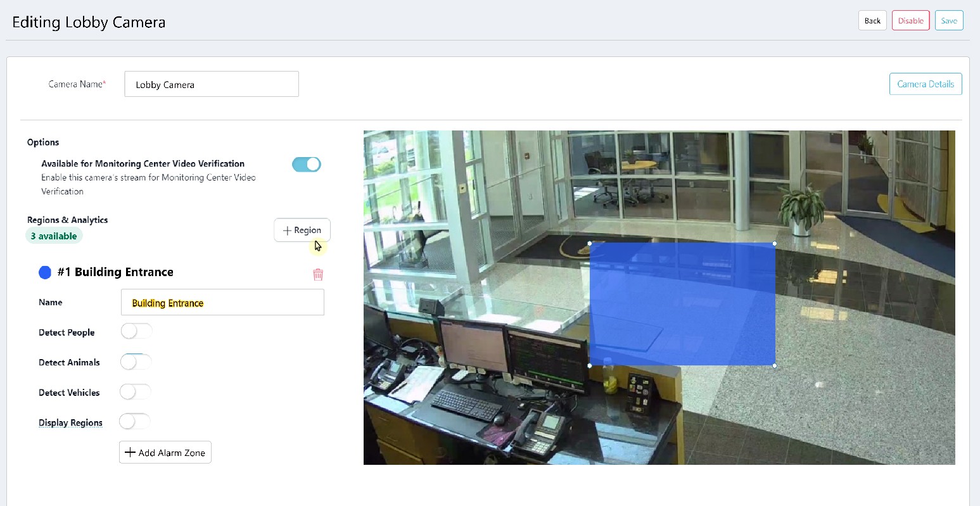Click the bottom-right handle of blue region
Viewport: 980px width, 506px height.
(775, 365)
